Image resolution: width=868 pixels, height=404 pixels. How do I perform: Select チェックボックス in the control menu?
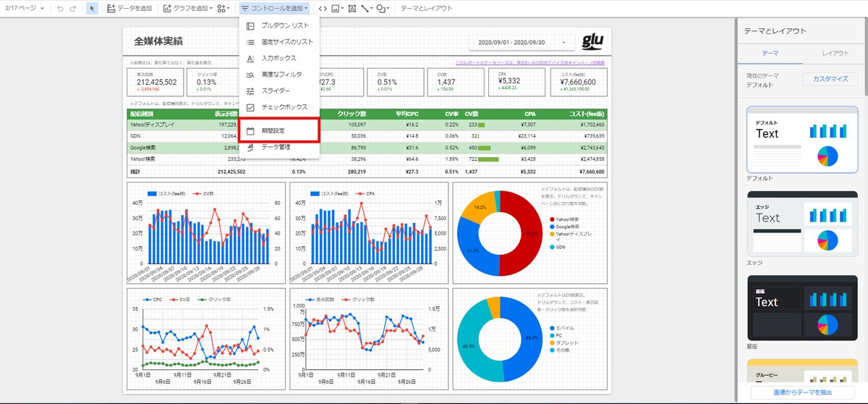[280, 107]
